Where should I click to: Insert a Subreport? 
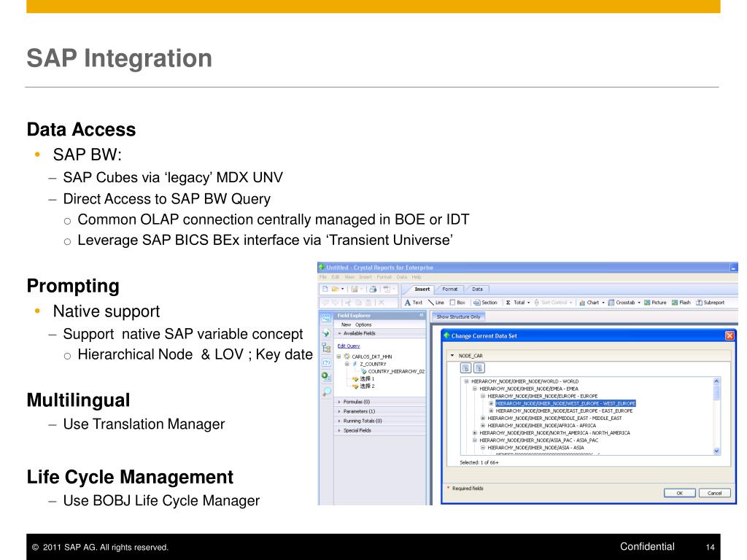click(x=711, y=303)
